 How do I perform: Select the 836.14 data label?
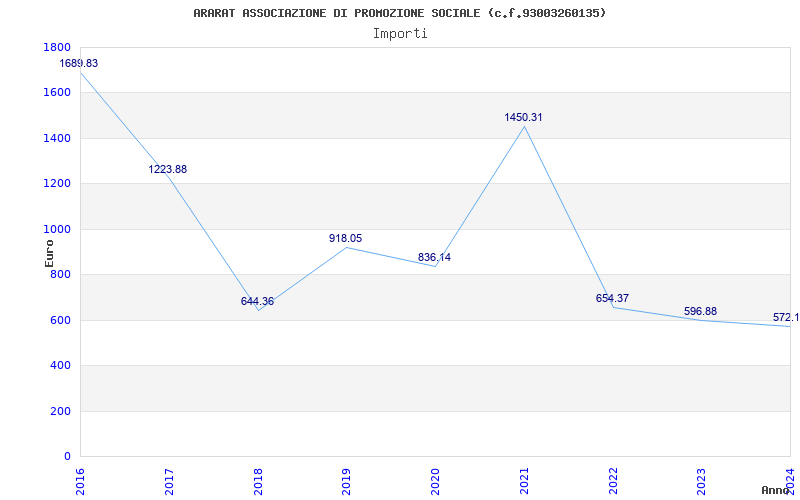434,258
